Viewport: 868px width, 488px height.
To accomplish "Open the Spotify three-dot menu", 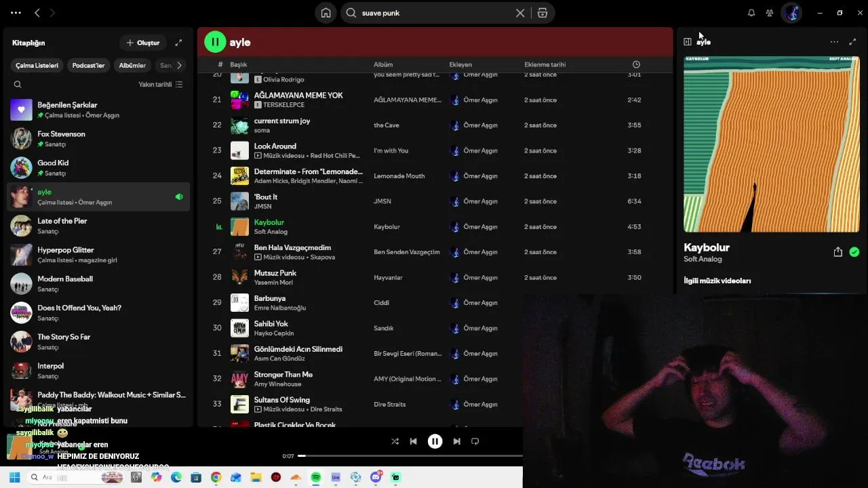I will pos(16,13).
